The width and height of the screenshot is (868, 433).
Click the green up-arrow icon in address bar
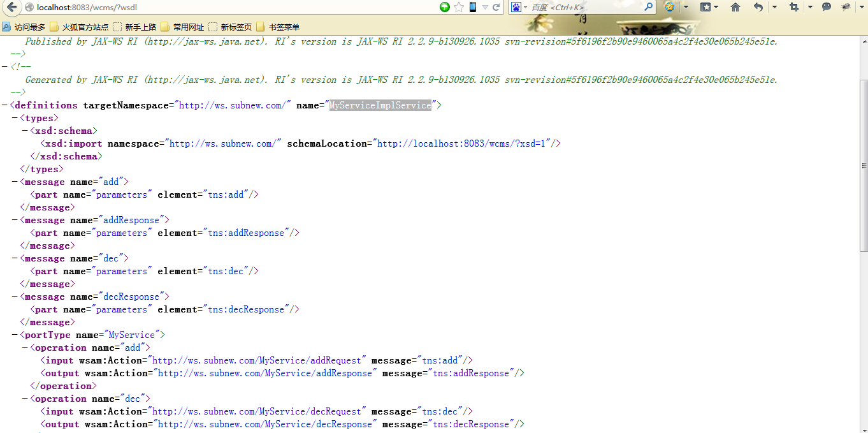click(445, 7)
